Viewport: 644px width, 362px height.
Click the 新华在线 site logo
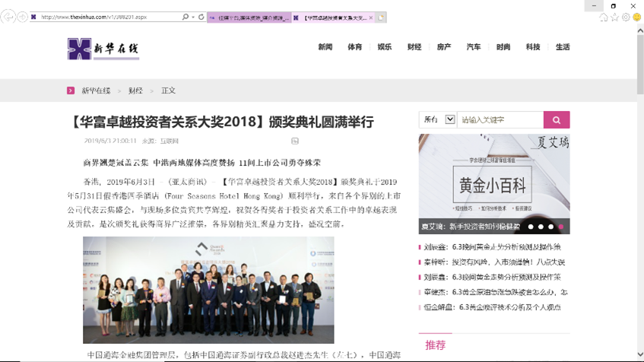click(103, 49)
